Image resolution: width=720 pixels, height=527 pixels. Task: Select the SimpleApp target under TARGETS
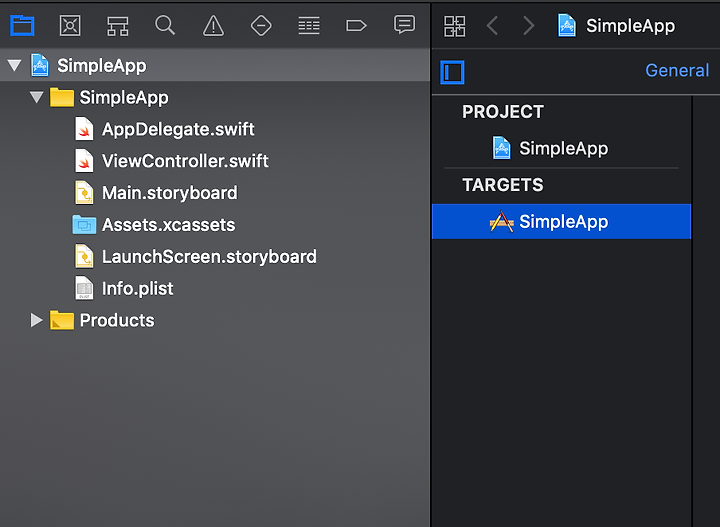[x=561, y=221]
